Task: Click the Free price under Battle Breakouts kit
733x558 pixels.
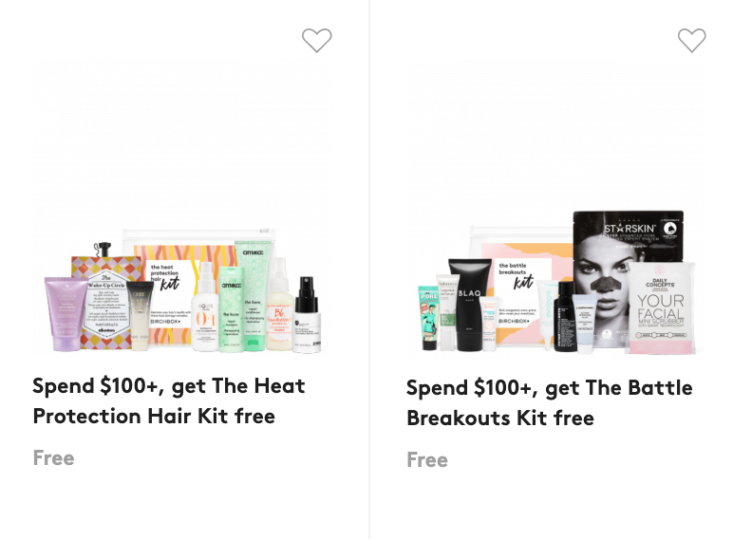Action: [x=427, y=460]
